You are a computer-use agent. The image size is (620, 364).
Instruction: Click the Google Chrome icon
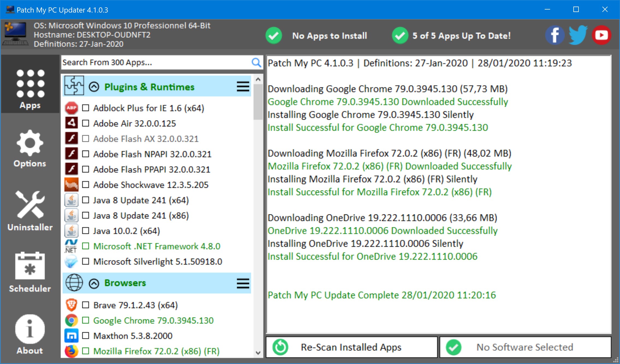[71, 320]
